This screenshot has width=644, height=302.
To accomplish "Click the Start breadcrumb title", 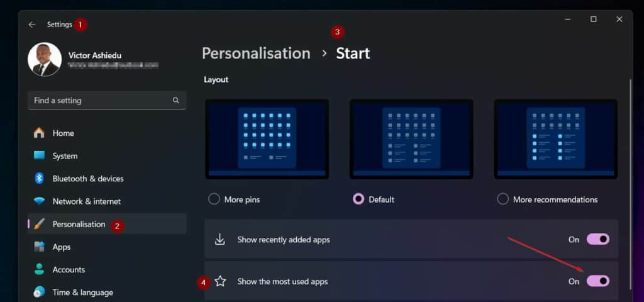I will (353, 53).
